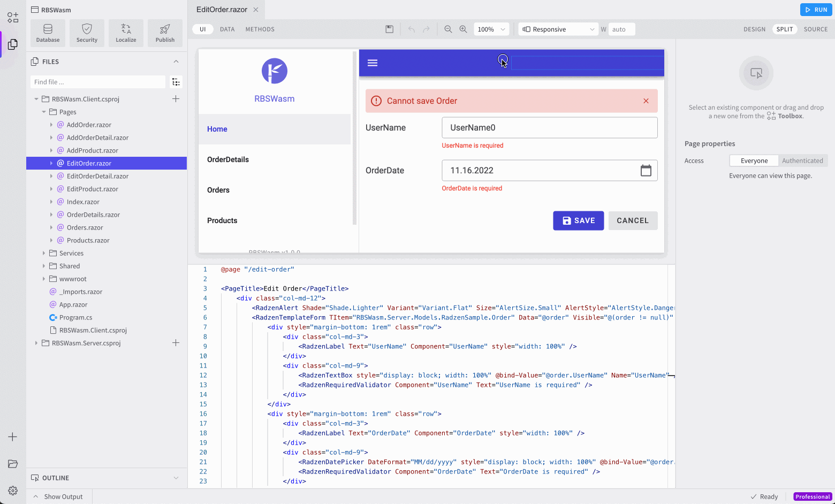Click the RBSWasm logo in preview sidebar
The image size is (835, 504).
275,71
